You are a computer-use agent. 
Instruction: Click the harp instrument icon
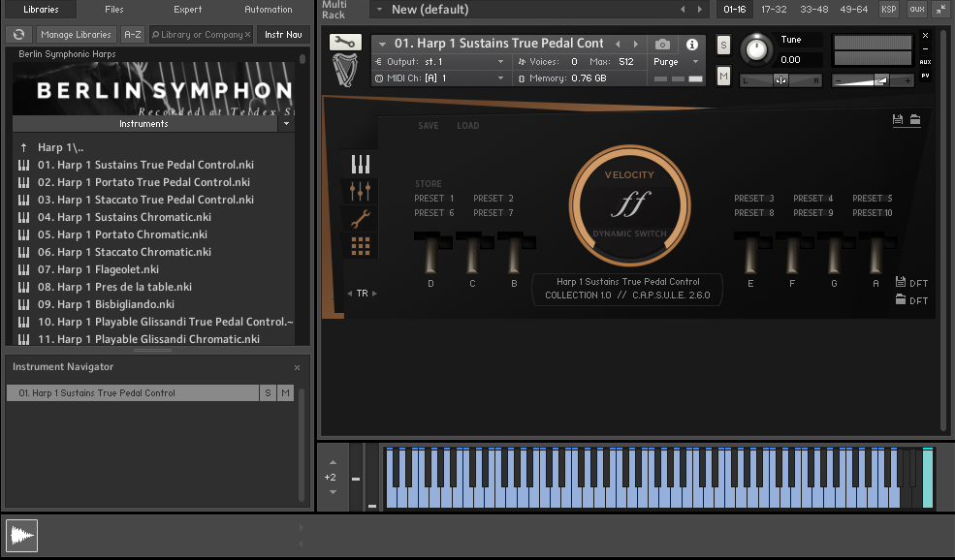coord(345,71)
